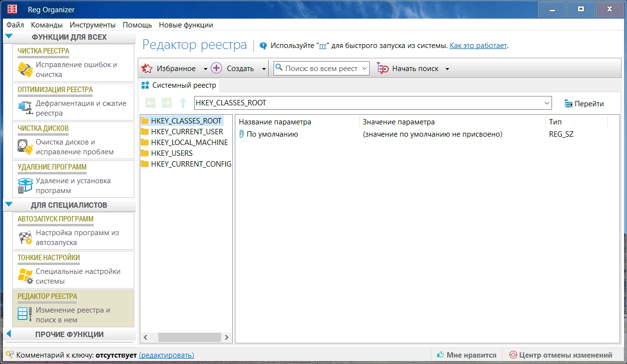Screen dimensions: 627x364
Task: Click the paperclip icon of default parameter
Action: 241,134
